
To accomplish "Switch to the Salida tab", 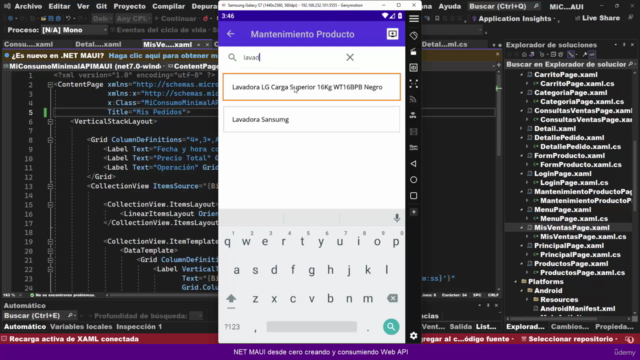I will (460, 327).
